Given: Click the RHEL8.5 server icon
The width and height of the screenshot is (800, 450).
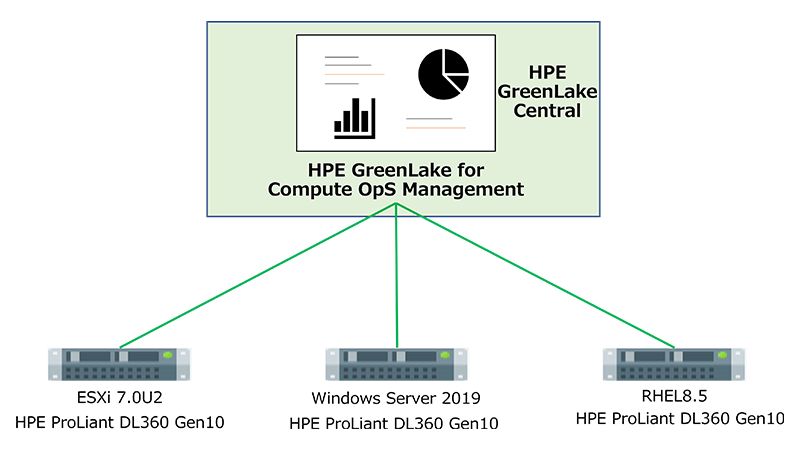Looking at the screenshot, I should [673, 364].
